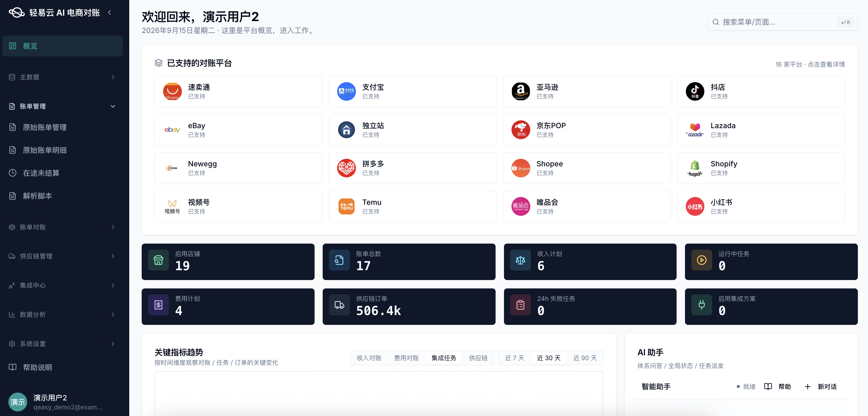Click the ↵K shortcut badge
This screenshot has height=416, width=868.
coord(845,22)
